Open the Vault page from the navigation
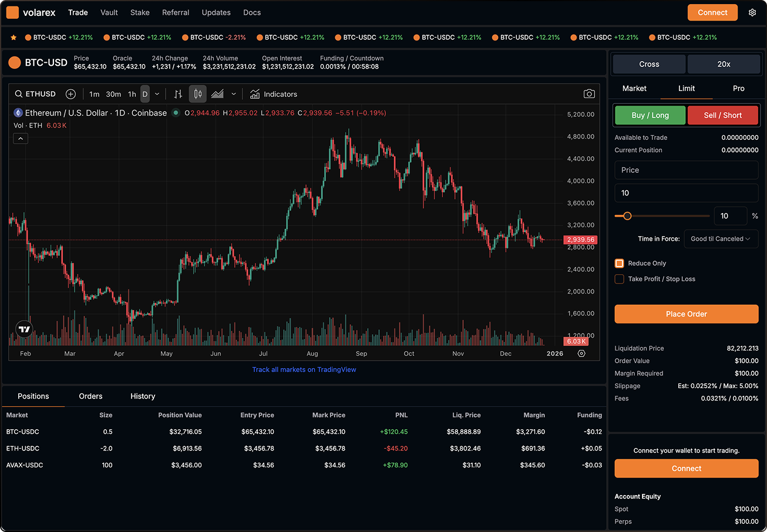This screenshot has width=767, height=532. (109, 12)
